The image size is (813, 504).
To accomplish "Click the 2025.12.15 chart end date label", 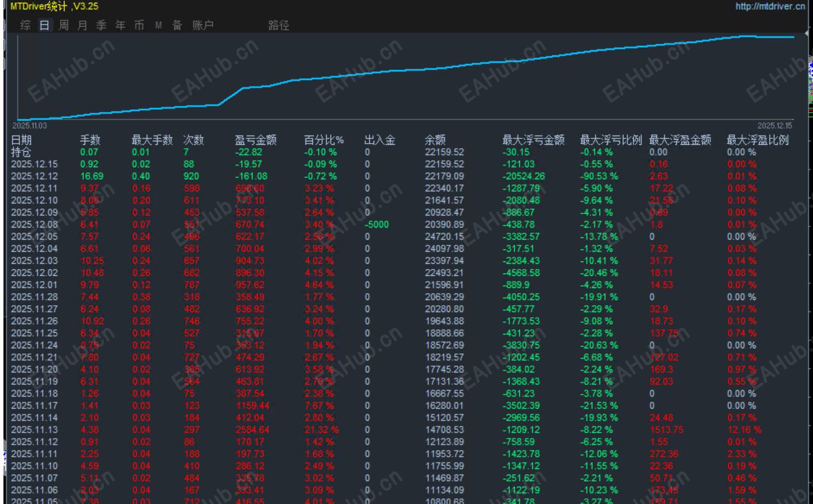I will (x=774, y=126).
